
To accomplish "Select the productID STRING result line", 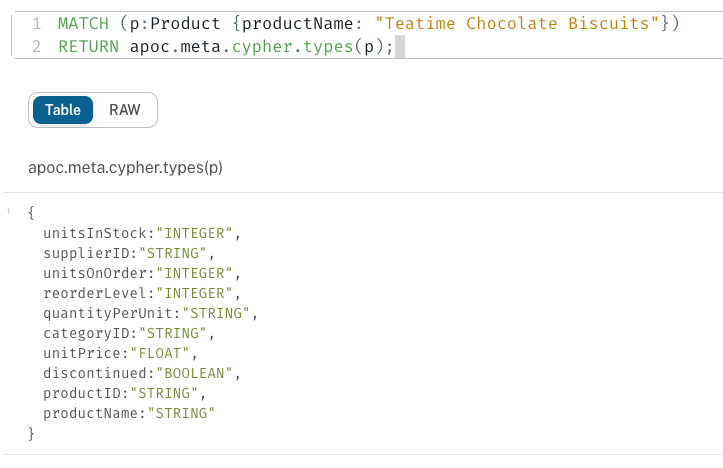I will 124,393.
